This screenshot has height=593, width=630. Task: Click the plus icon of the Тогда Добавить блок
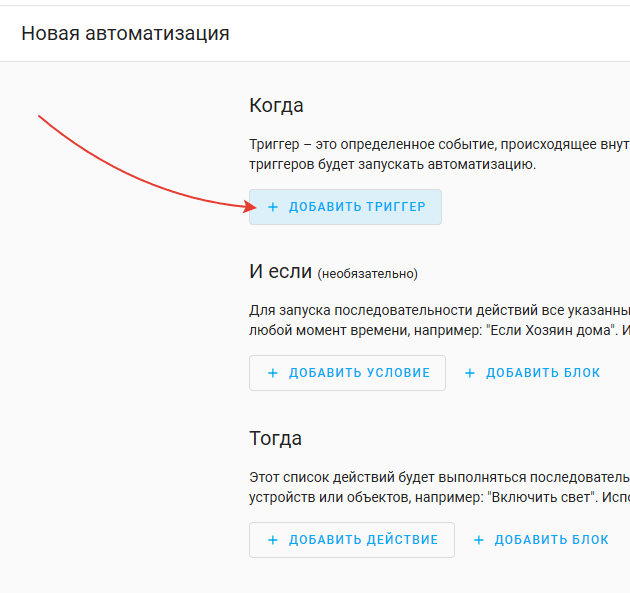tap(478, 540)
